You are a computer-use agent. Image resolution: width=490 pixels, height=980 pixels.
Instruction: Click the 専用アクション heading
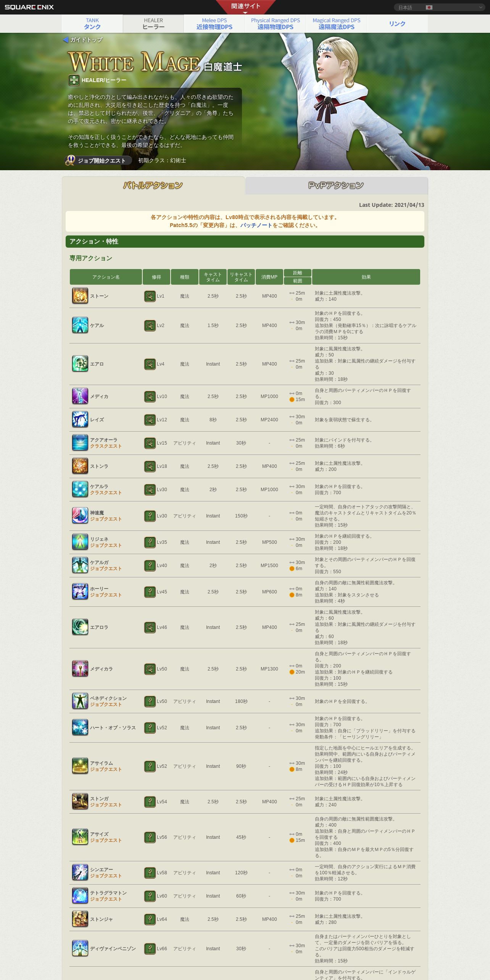click(x=91, y=258)
